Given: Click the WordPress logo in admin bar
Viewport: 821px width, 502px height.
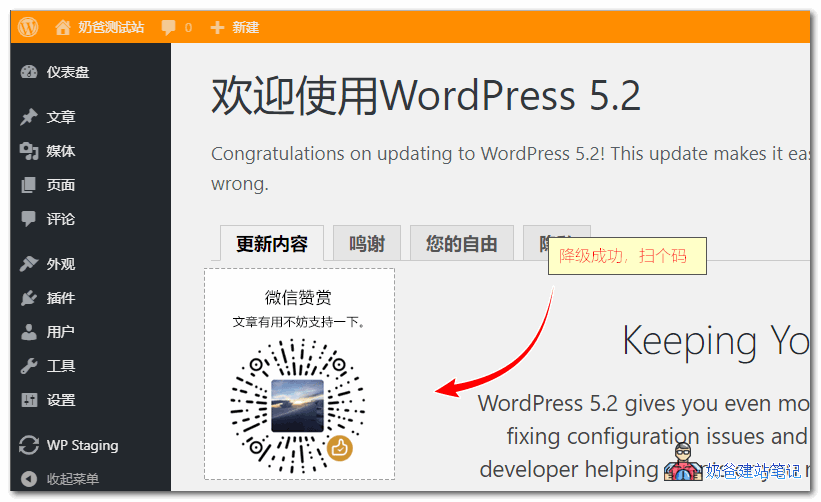Looking at the screenshot, I should [28, 27].
